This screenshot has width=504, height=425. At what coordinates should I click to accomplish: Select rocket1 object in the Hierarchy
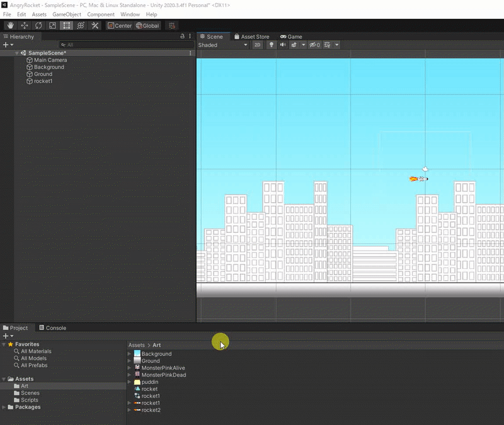point(43,81)
